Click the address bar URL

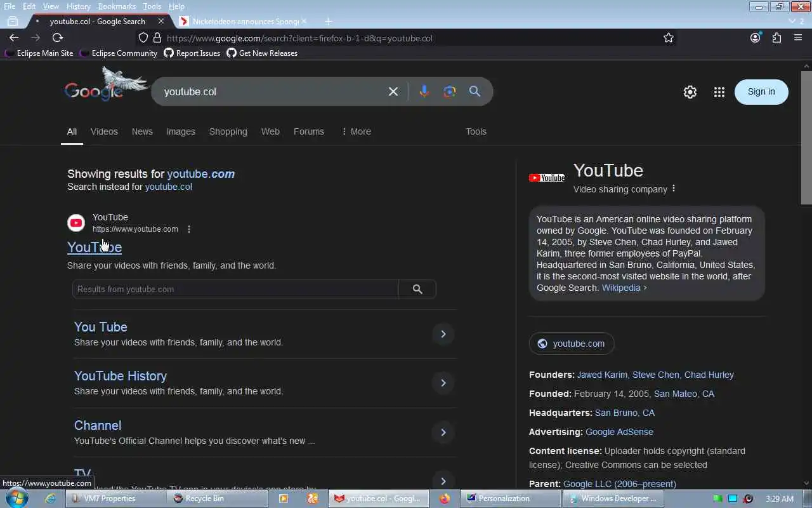click(299, 38)
